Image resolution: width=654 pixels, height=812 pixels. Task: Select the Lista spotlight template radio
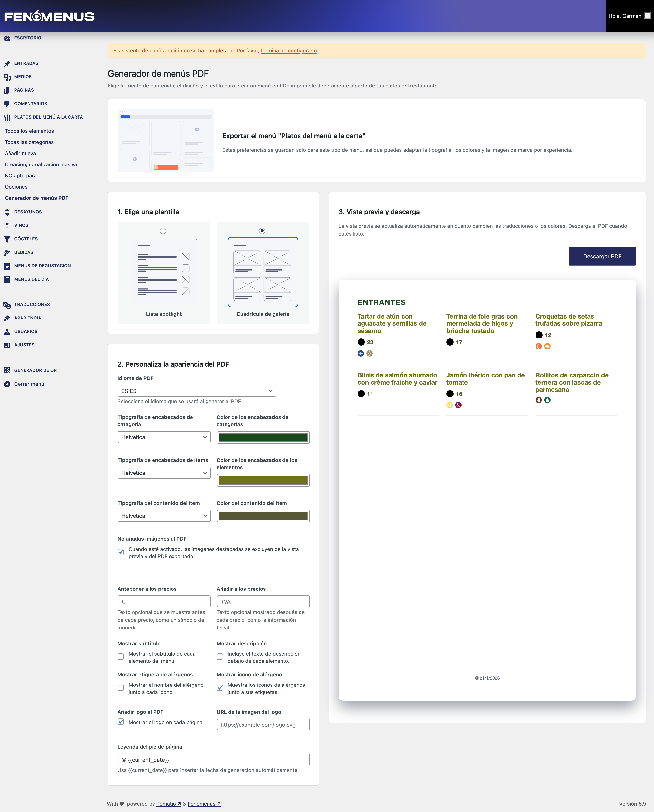pyautogui.click(x=163, y=231)
